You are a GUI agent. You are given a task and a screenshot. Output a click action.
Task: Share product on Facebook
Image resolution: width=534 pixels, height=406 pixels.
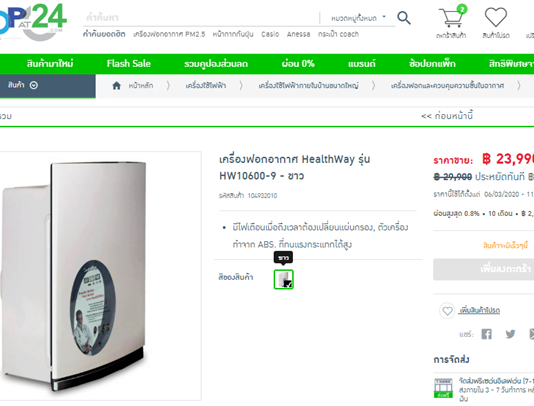(x=486, y=334)
